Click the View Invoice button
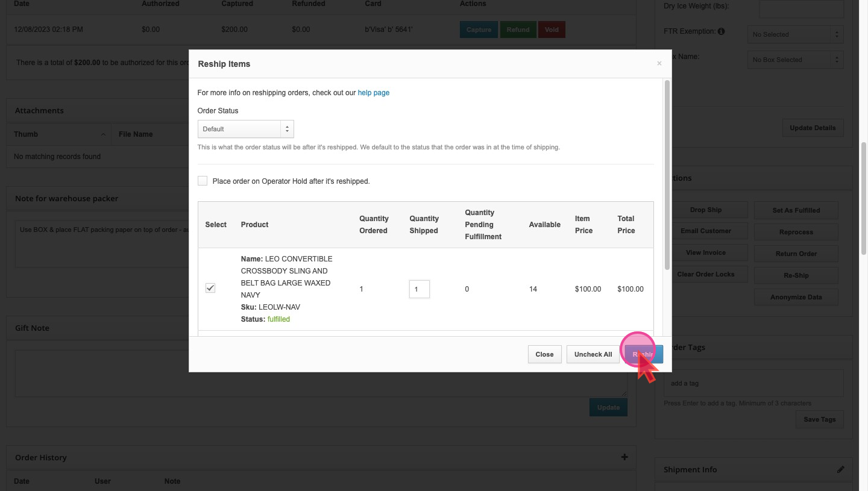This screenshot has height=491, width=868. [706, 252]
